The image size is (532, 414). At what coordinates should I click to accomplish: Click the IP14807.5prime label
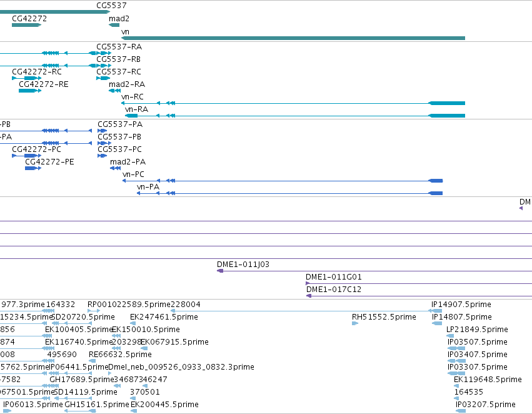click(462, 317)
